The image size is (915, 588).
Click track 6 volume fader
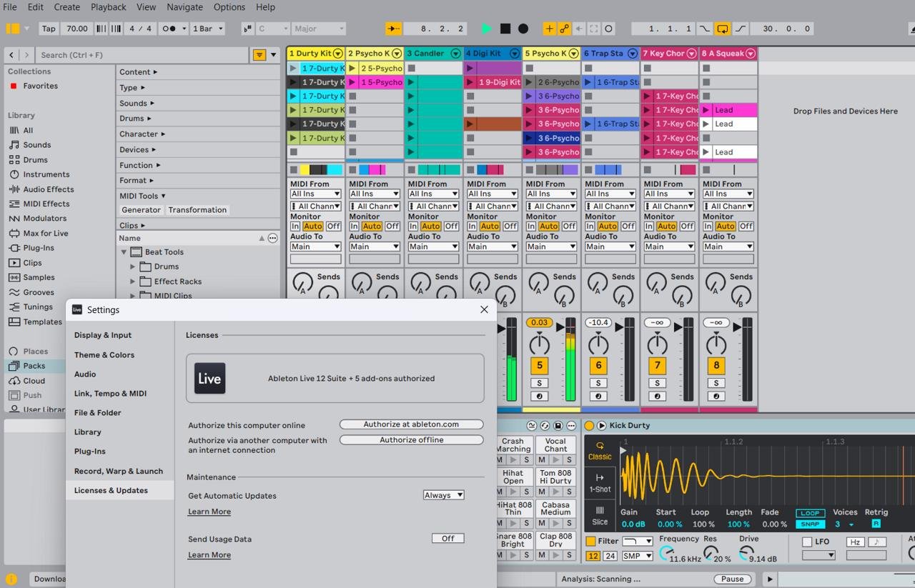[x=620, y=327]
